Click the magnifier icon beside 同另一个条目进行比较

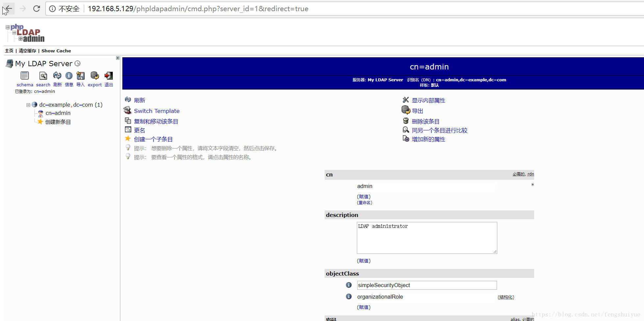[x=406, y=130]
